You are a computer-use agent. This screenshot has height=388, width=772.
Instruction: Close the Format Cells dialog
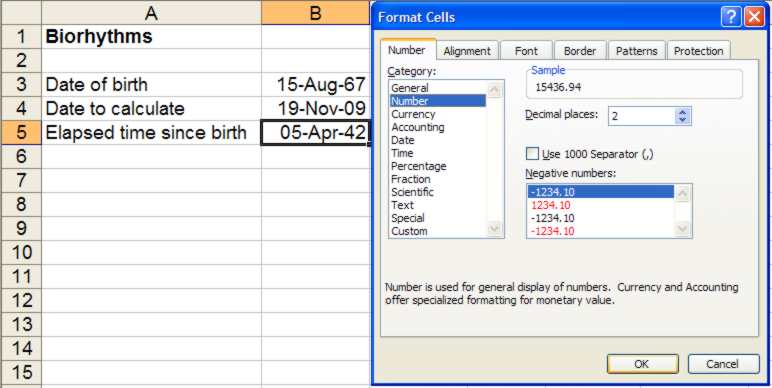754,17
